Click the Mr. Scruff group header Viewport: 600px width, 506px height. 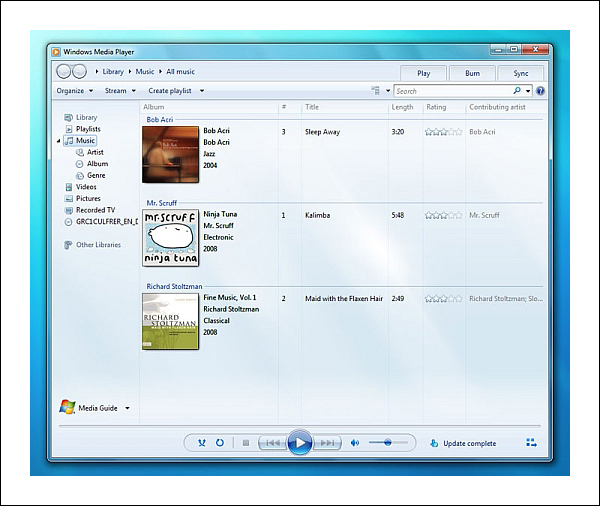point(161,203)
